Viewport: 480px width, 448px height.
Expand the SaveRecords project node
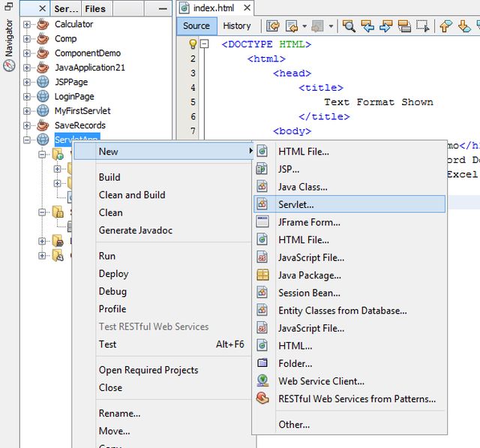[27, 125]
